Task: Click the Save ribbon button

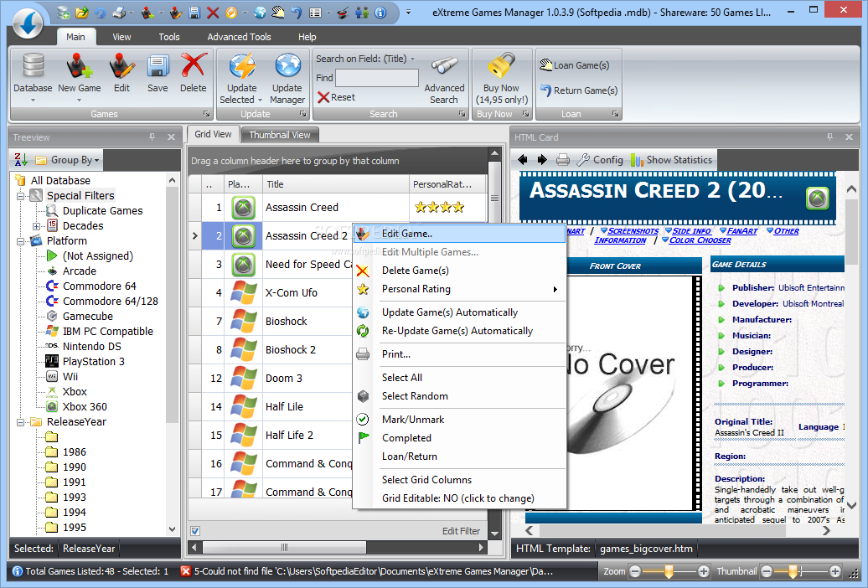Action: 158,73
